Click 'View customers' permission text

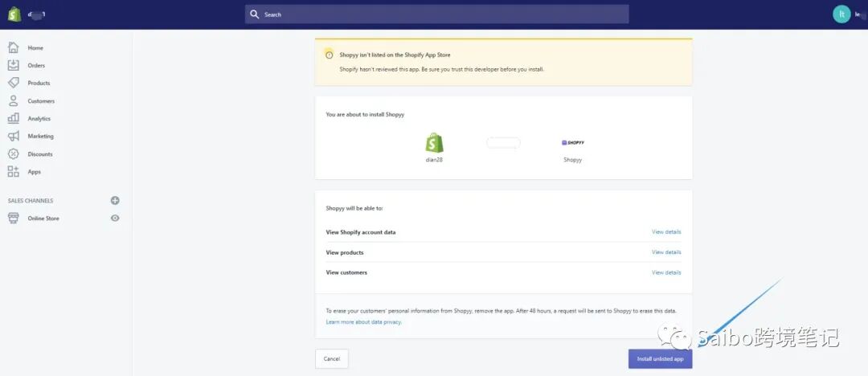(346, 272)
